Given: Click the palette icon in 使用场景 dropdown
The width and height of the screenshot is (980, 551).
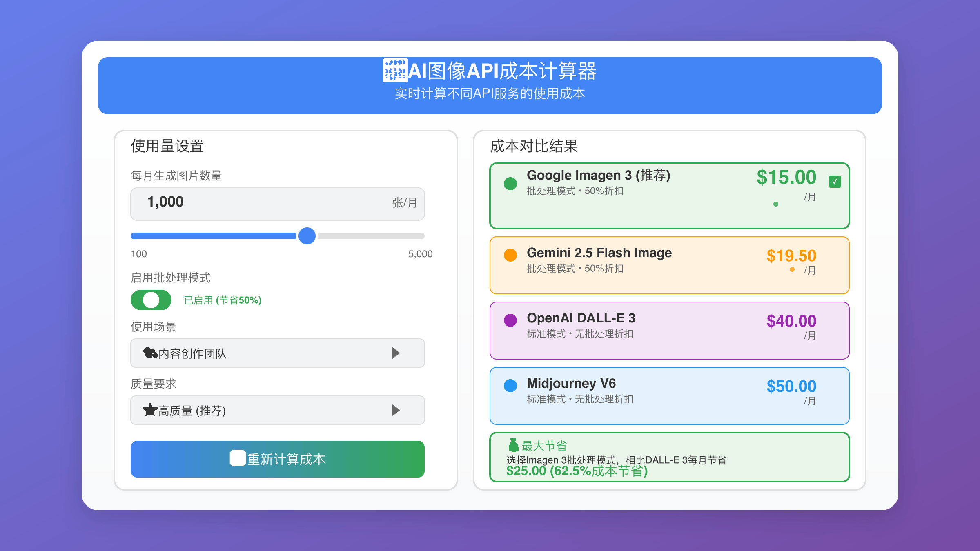Looking at the screenshot, I should click(150, 353).
